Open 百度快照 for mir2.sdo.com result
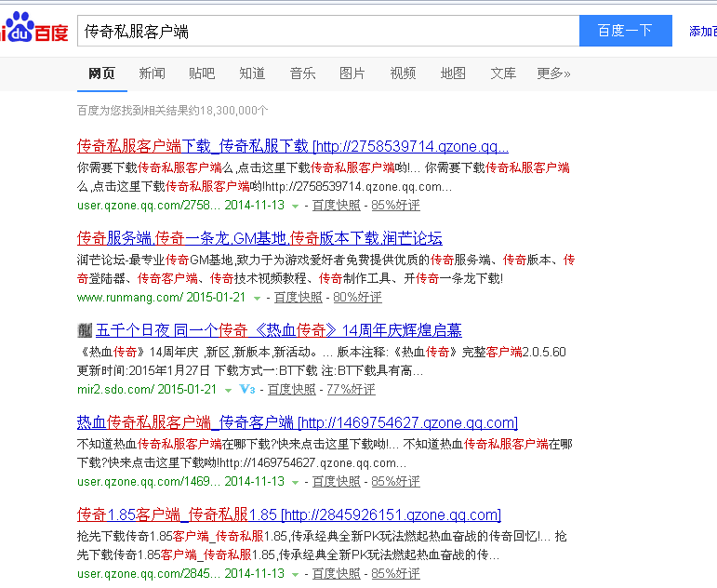717x588 pixels. point(291,390)
